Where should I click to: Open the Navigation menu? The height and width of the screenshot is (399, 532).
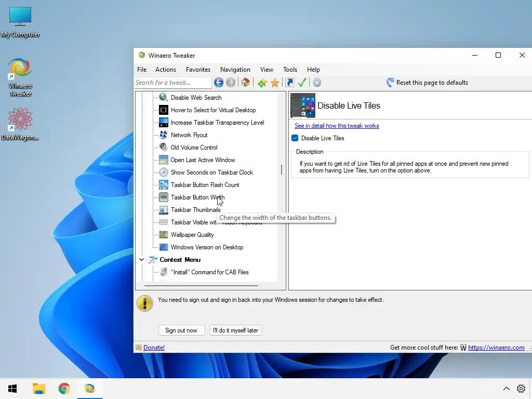pyautogui.click(x=235, y=70)
